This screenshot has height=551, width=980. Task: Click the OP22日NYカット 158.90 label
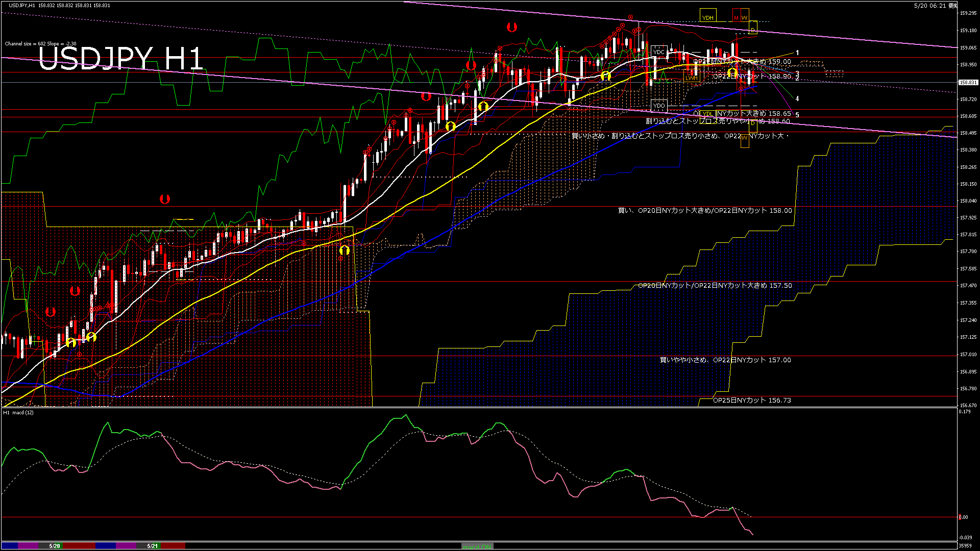[752, 76]
